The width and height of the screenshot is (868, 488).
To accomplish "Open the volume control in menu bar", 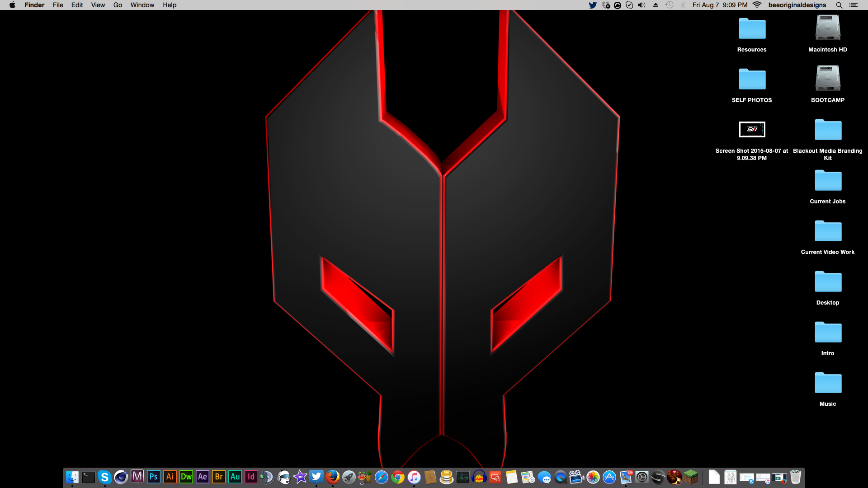I will coord(642,5).
